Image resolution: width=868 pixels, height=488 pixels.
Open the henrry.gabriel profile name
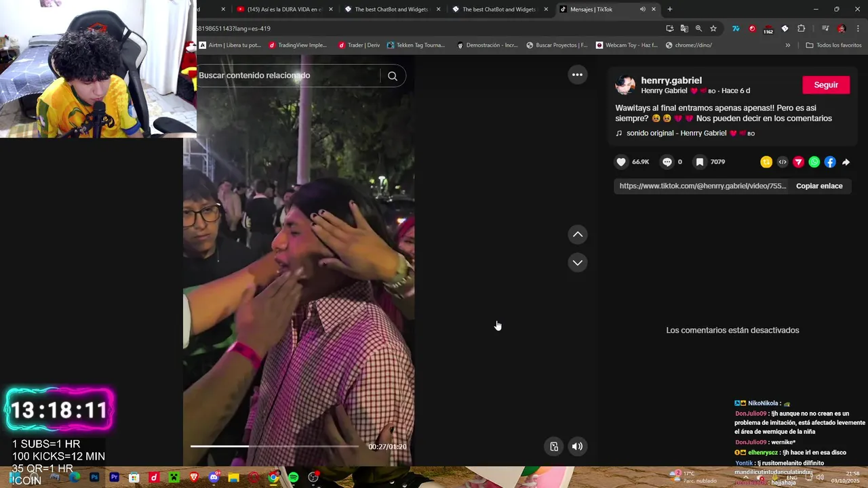click(671, 80)
